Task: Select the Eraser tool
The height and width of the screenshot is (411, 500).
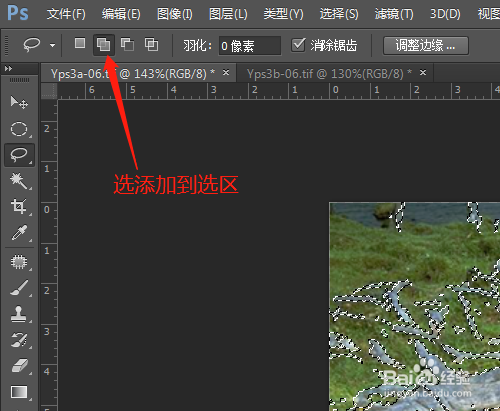Action: point(19,366)
